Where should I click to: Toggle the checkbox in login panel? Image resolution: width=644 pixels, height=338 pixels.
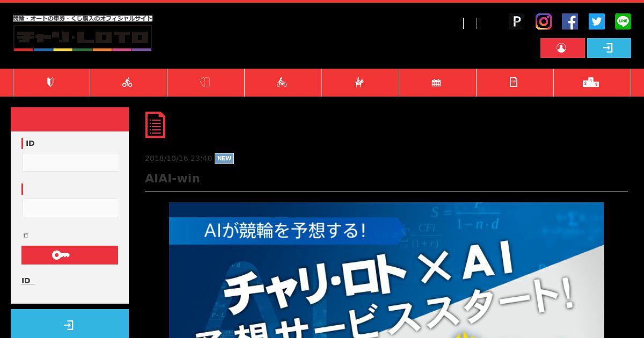pyautogui.click(x=26, y=236)
